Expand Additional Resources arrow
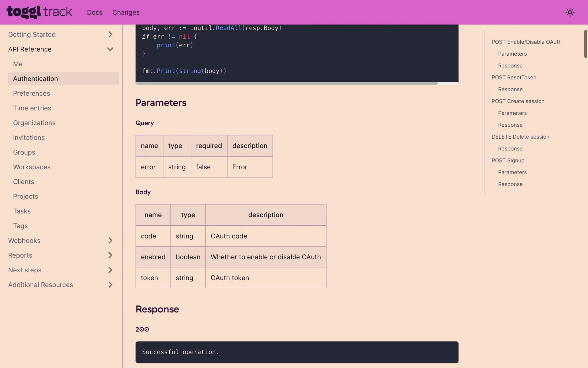 coord(110,285)
